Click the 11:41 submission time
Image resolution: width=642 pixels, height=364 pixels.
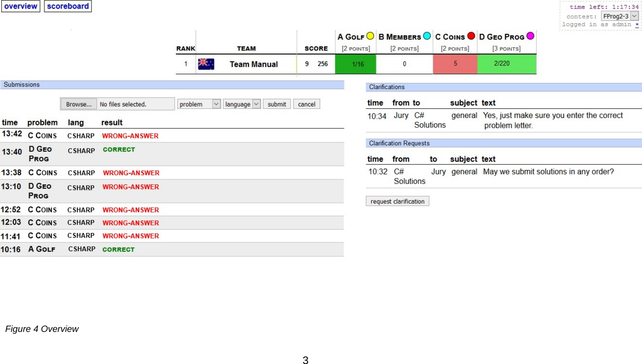point(10,236)
